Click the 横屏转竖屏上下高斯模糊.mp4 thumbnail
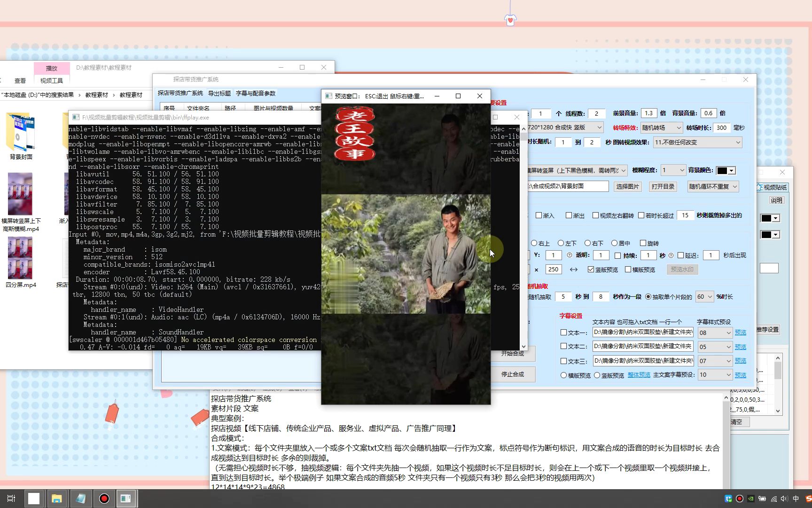The height and width of the screenshot is (508, 812). pos(20,194)
